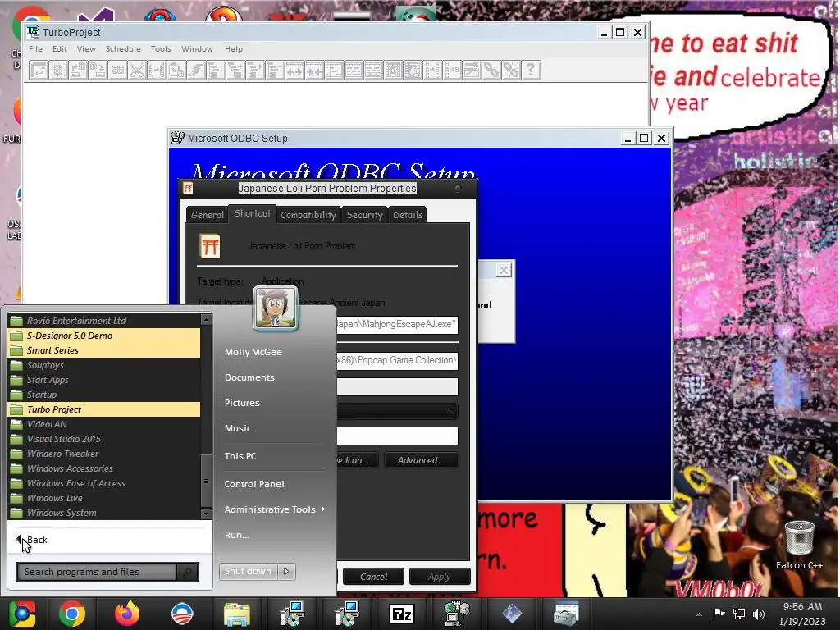Click the toolbox icon on the taskbar
Viewport: 840px width, 630px height.
pos(566,614)
